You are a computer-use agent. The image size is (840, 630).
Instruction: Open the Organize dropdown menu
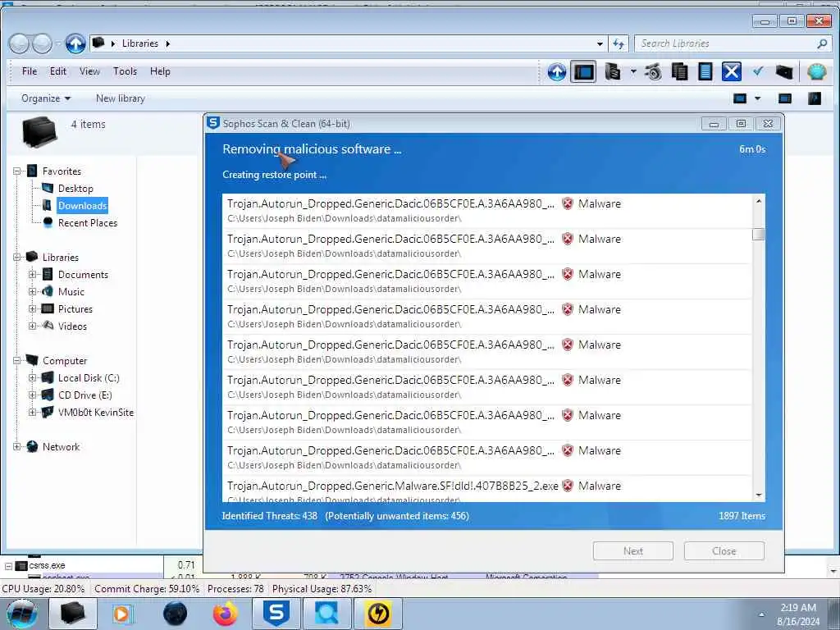point(46,98)
